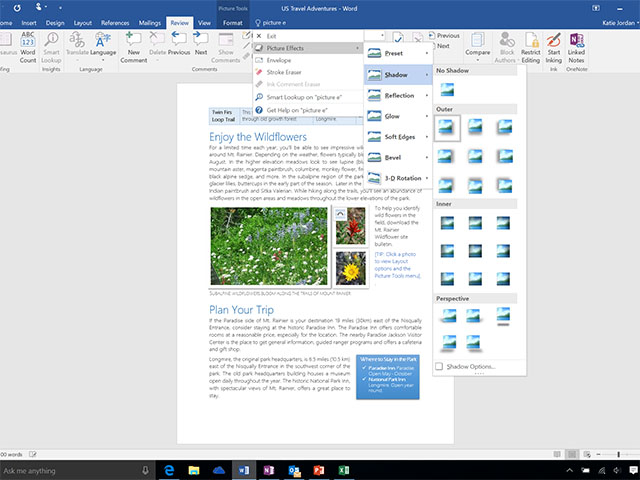Open Picture Tools Format tab

pyautogui.click(x=233, y=23)
